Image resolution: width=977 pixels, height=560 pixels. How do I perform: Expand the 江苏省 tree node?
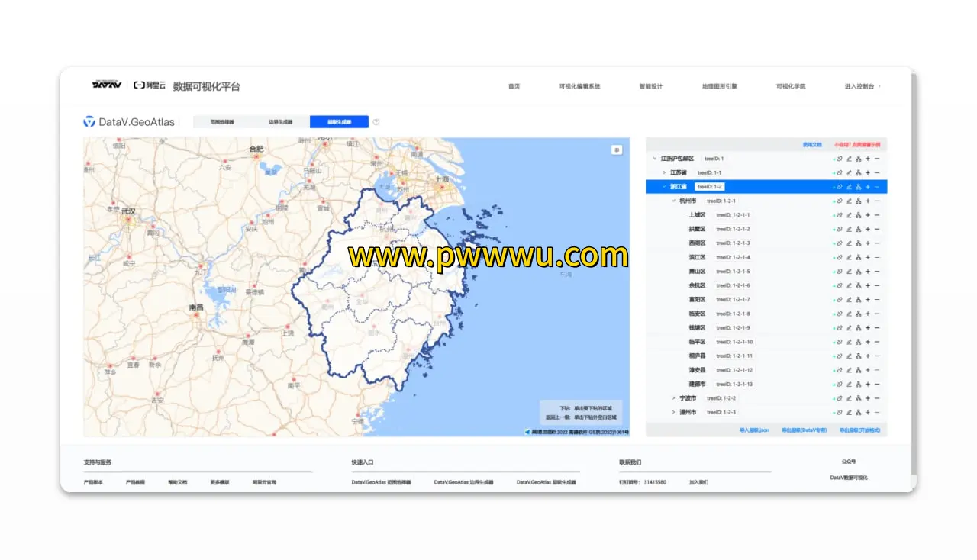click(664, 173)
